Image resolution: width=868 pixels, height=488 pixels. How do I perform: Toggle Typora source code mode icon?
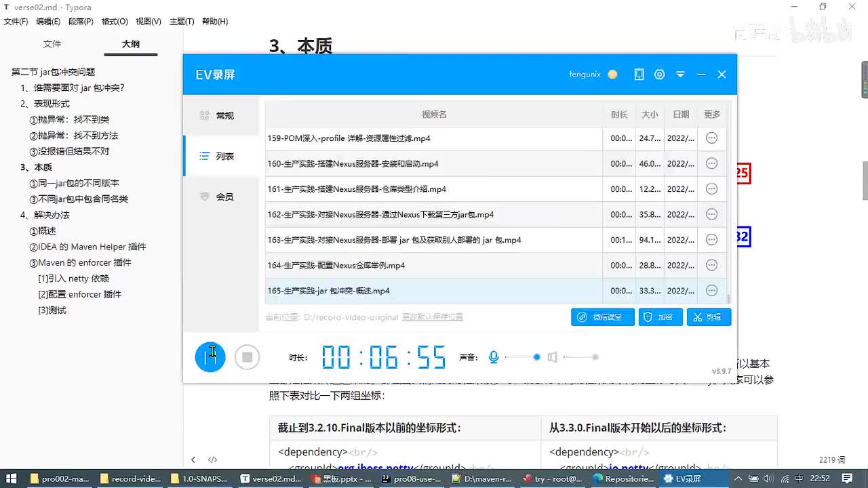point(212,460)
